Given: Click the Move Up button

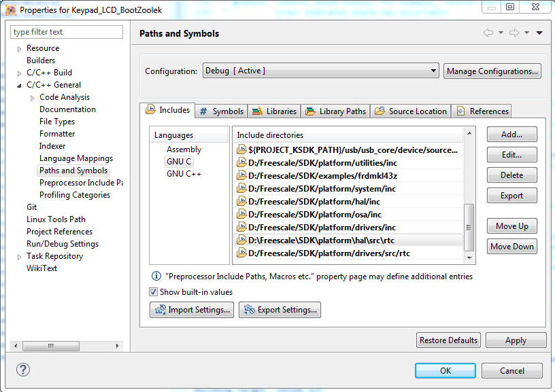Looking at the screenshot, I should point(512,226).
